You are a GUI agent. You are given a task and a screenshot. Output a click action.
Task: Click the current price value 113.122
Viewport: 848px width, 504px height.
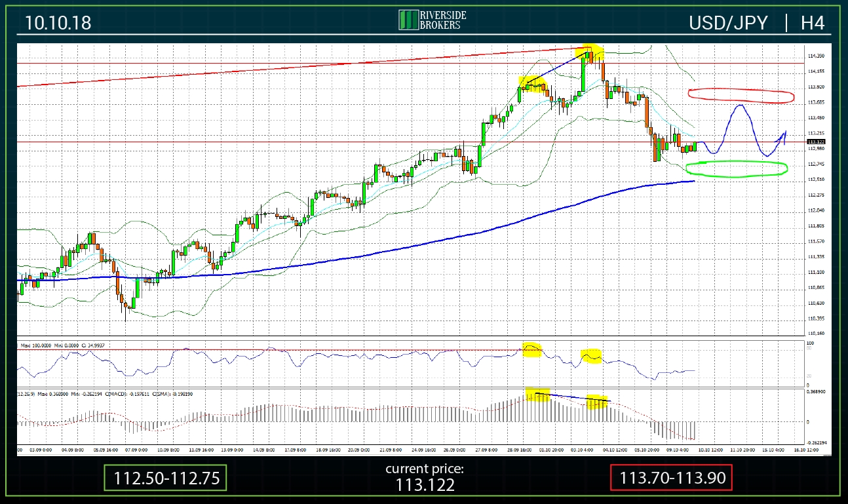click(x=424, y=485)
